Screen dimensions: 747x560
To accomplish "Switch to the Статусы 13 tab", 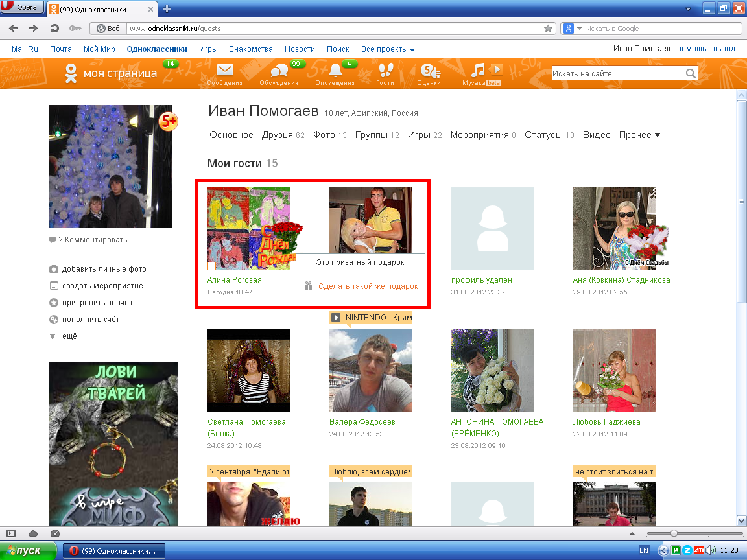I will click(549, 135).
